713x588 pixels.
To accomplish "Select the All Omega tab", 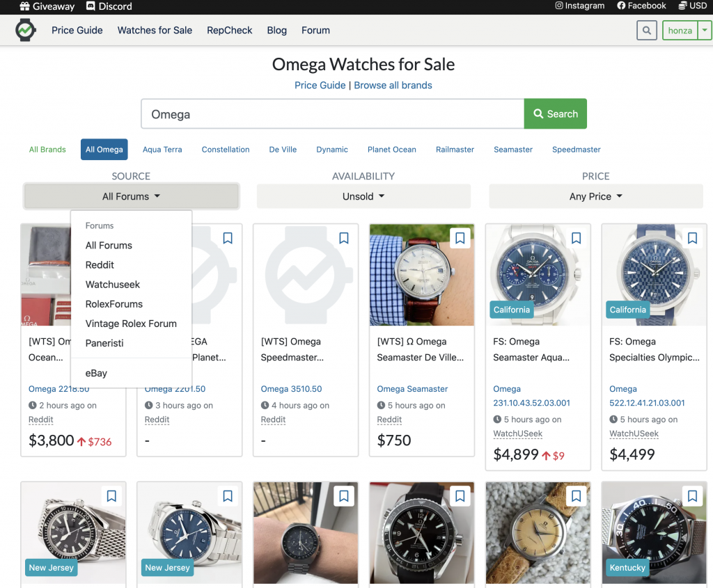I will click(x=104, y=150).
